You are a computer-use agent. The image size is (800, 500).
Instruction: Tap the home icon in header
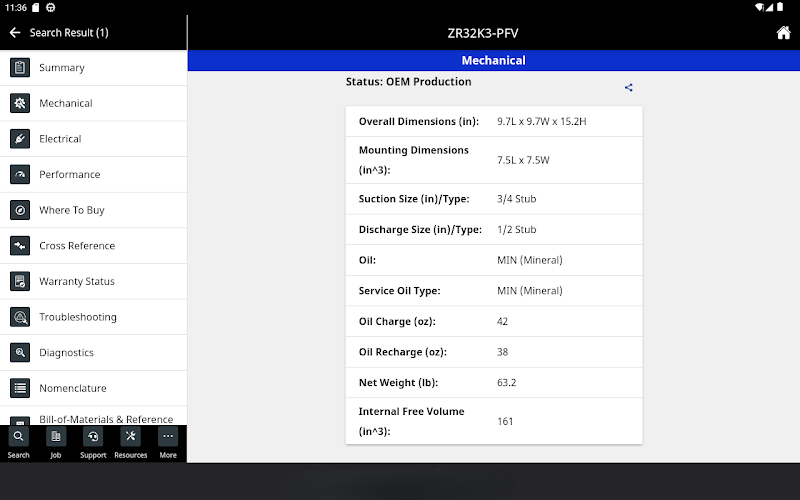pyautogui.click(x=783, y=33)
